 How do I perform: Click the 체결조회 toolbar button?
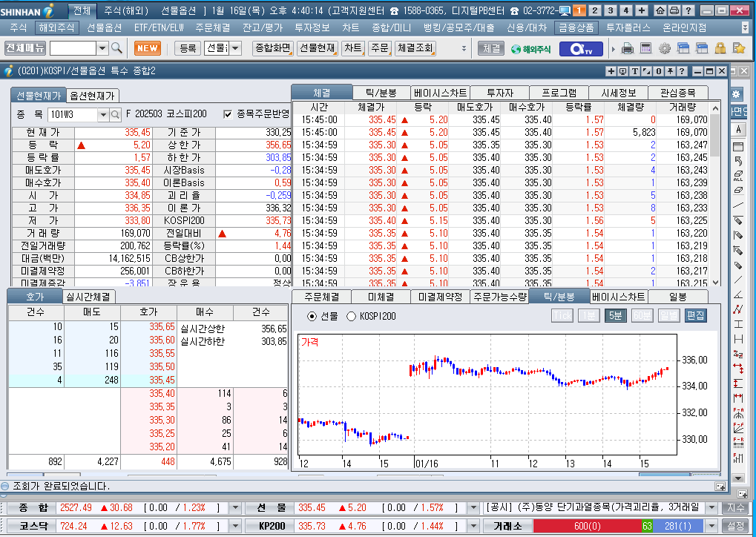(x=415, y=48)
